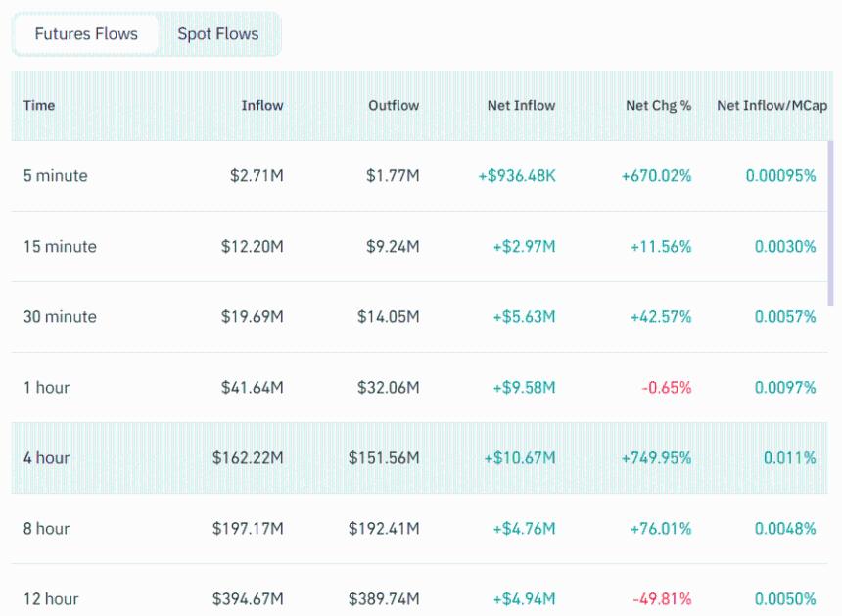Click the -0.65% net change value
The height and width of the screenshot is (616, 842).
pos(667,387)
